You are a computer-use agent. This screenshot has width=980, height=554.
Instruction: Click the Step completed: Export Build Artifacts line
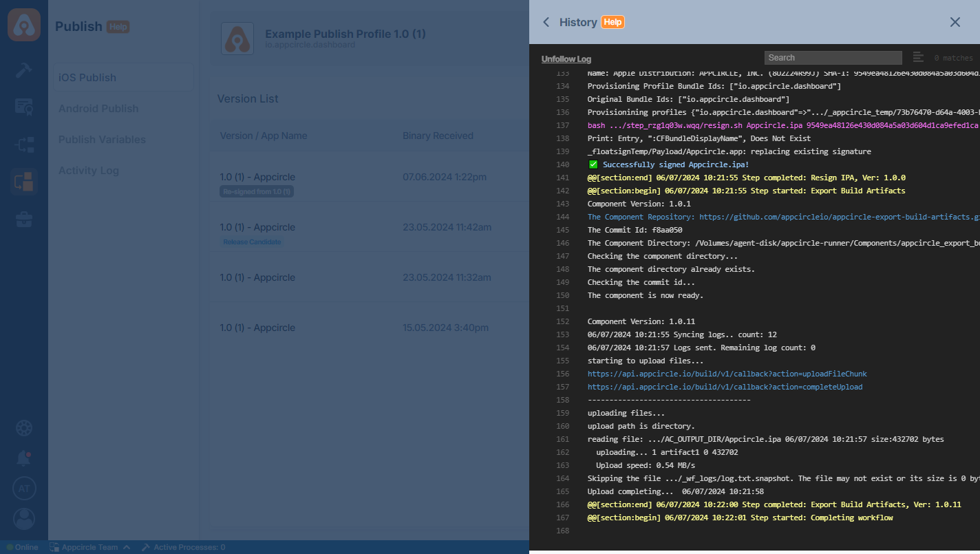tap(774, 504)
